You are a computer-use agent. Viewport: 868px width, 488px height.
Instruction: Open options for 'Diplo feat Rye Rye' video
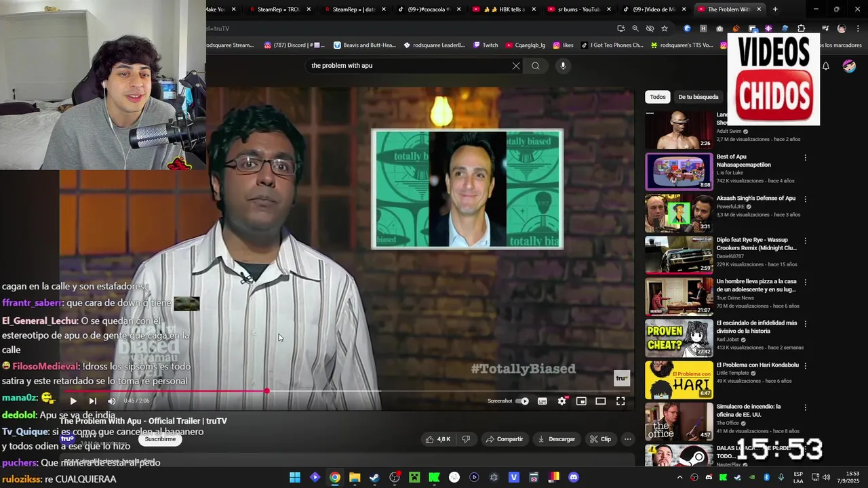[x=806, y=241]
